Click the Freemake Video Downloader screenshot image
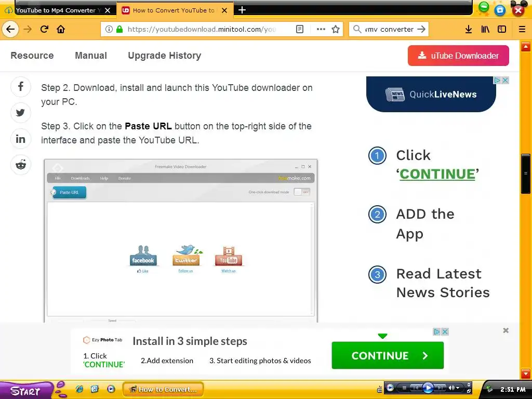 [x=181, y=241]
